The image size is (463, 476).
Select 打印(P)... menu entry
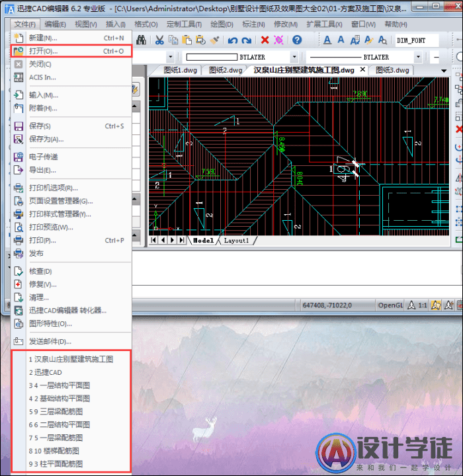[71, 240]
